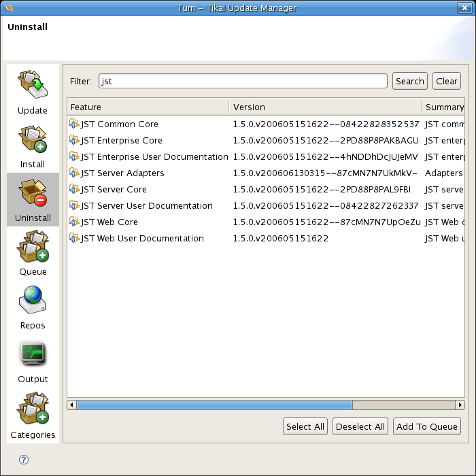Click version 1.5.0.v200606130315--87cMN7N7UkMkV-

coord(325,173)
